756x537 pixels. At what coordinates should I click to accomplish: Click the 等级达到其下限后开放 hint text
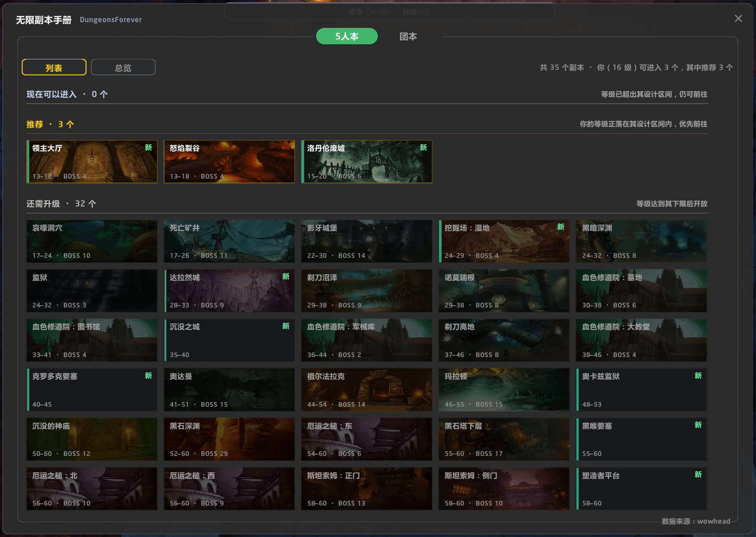672,204
